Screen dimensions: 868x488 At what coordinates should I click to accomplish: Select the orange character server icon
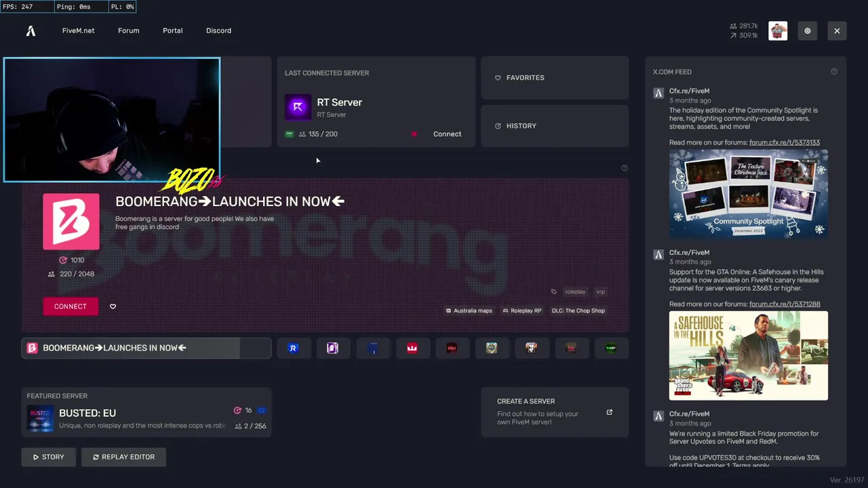coord(532,348)
